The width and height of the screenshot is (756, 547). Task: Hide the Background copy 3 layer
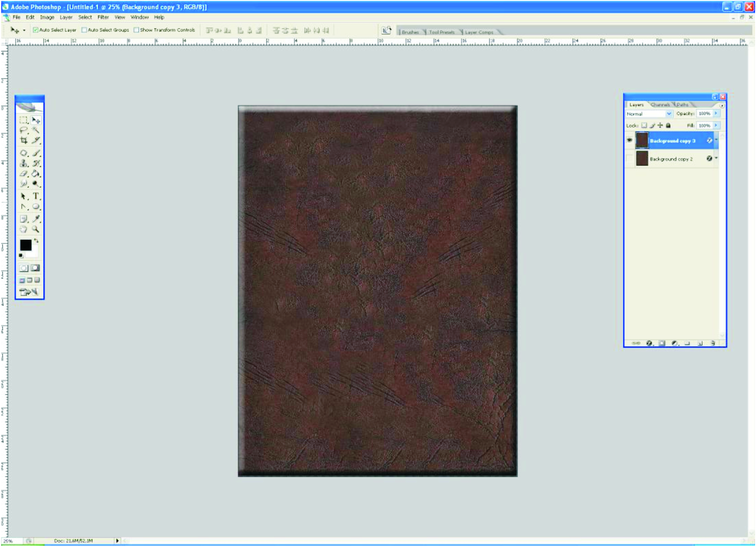(x=629, y=140)
